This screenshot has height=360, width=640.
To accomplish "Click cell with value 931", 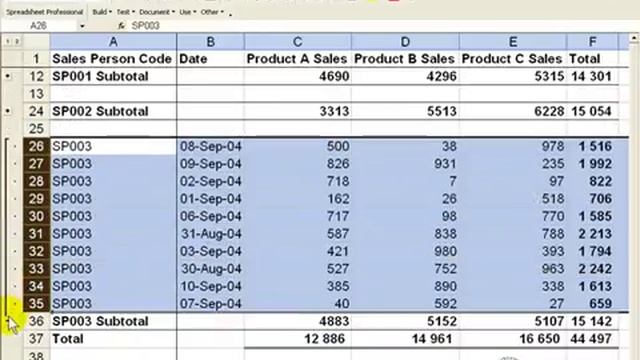I will (x=405, y=164).
